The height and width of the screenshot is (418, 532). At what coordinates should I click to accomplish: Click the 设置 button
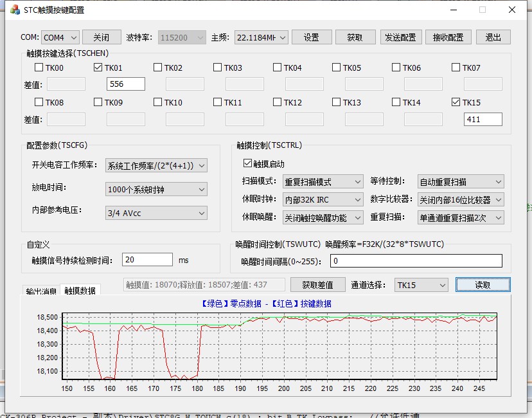[x=312, y=37]
